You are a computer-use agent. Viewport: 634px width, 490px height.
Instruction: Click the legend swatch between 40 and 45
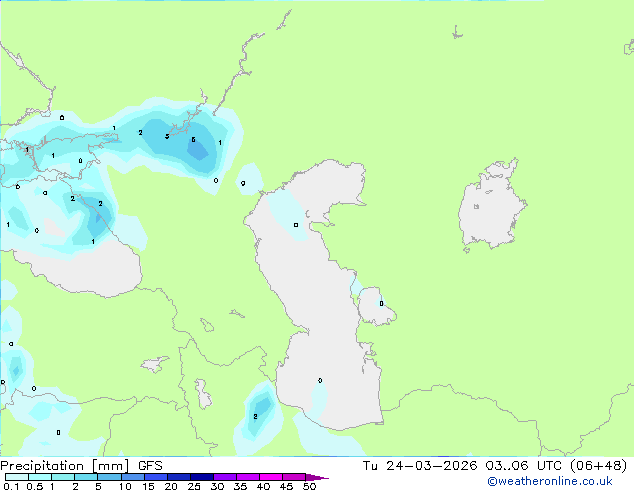point(271,477)
